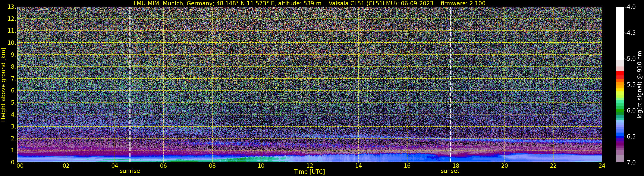Image resolution: width=644 pixels, height=176 pixels.
Task: Click the colorbar tick label '-6.5'
Action: [630, 137]
